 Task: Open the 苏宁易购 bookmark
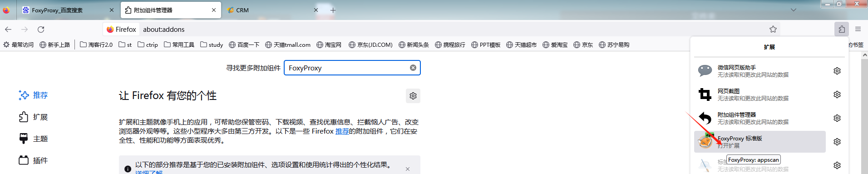tap(614, 45)
